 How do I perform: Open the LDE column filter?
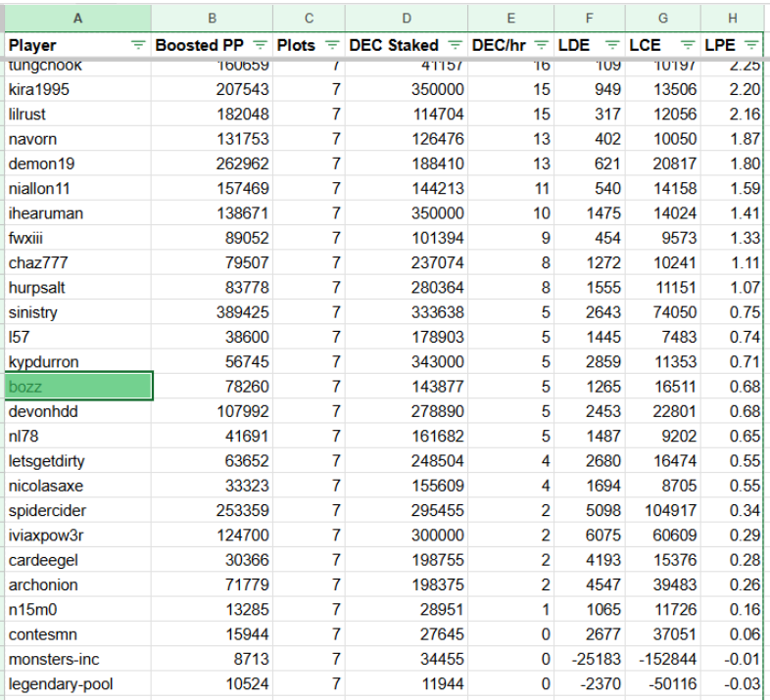click(612, 45)
